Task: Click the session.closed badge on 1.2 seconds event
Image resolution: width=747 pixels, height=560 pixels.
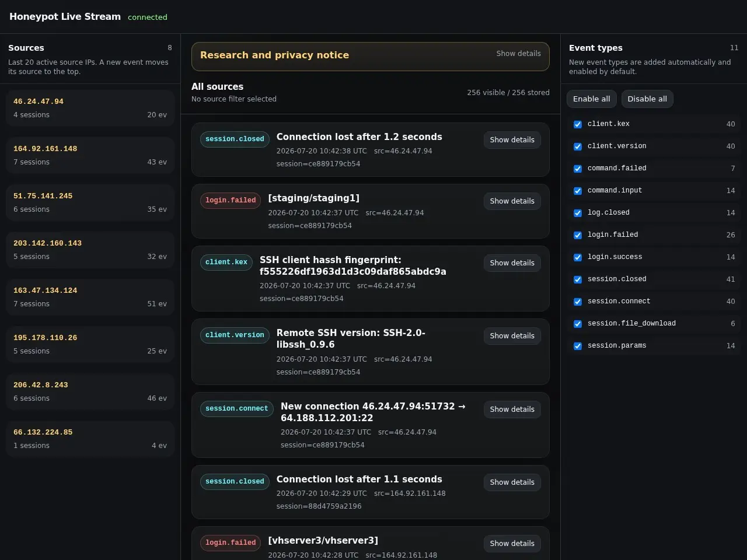Action: click(x=235, y=139)
